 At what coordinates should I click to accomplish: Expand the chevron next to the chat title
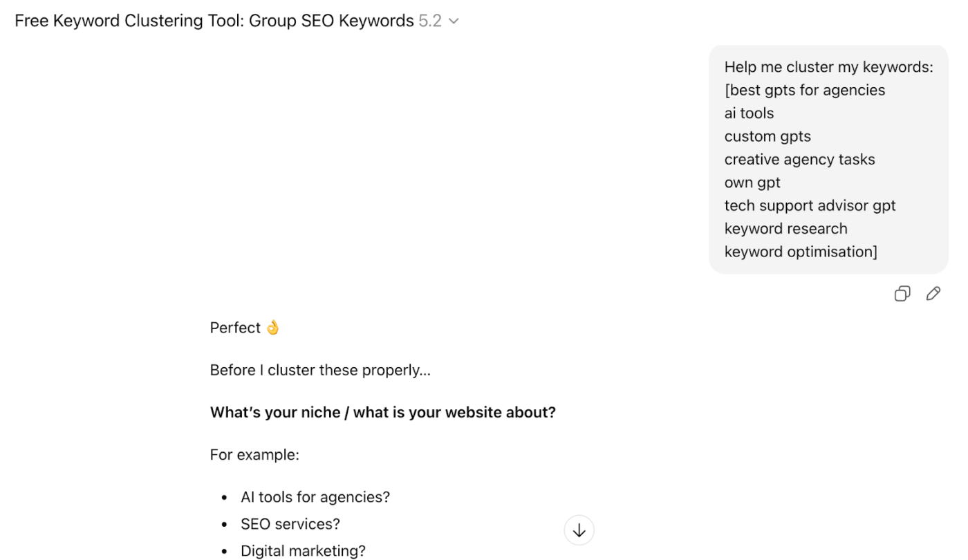[x=454, y=20]
